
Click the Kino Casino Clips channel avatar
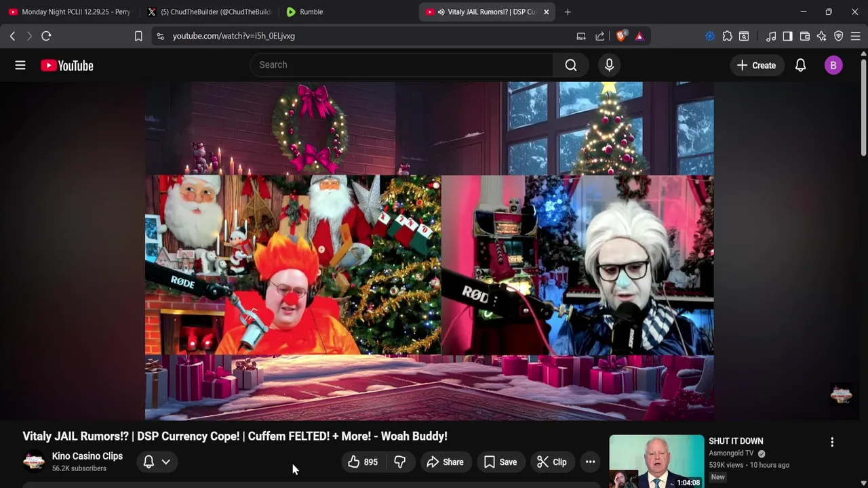(x=34, y=462)
